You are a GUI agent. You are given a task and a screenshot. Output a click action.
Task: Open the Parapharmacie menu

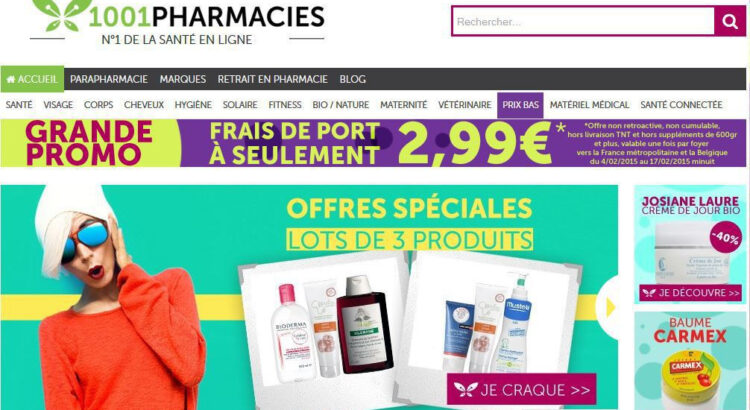[109, 79]
